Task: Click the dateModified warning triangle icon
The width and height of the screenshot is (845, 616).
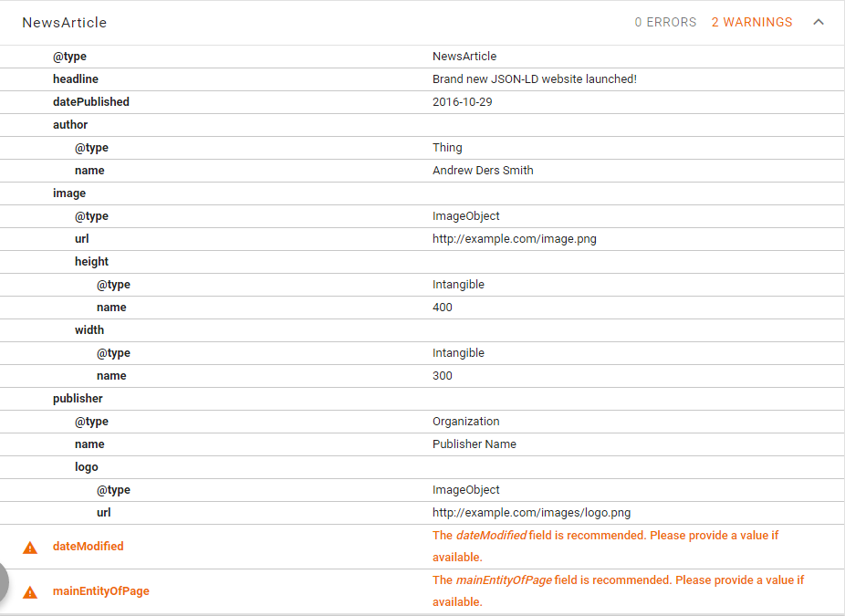Action: (30, 548)
